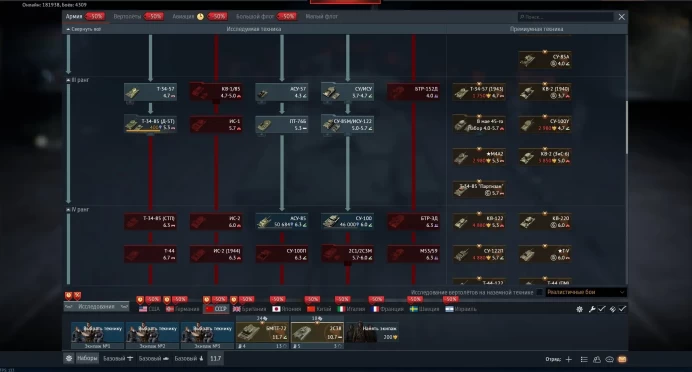
Task: Select the premium КВ-220 card
Action: coord(545,222)
